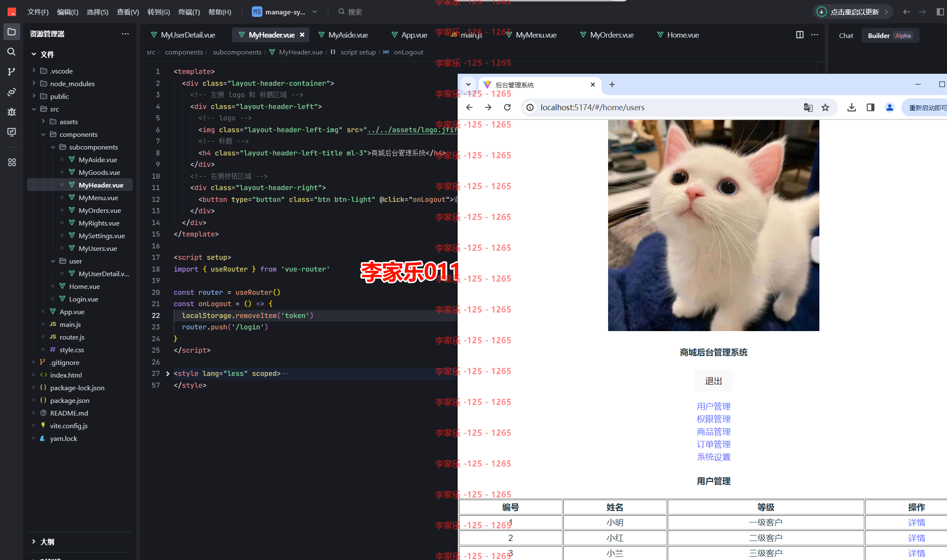
Task: Click the 用户管理 link in browser page
Action: click(713, 406)
